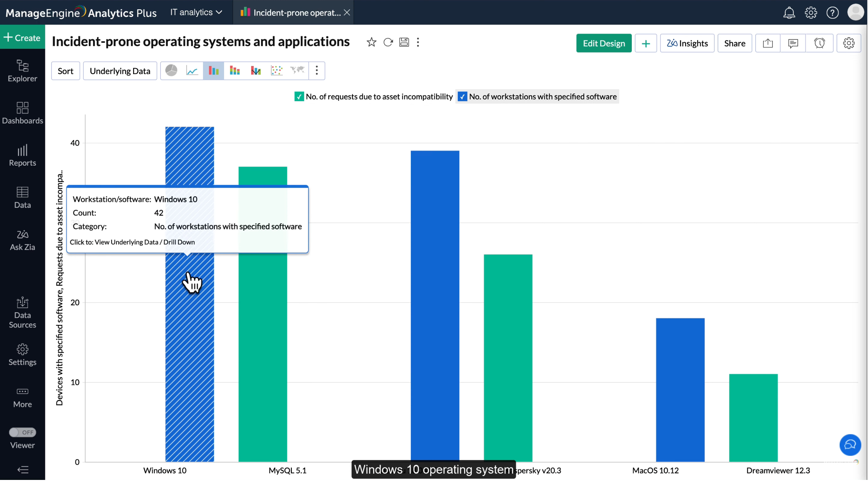Open the comments speech bubble icon
Screen dimensions: 868x482
[793, 43]
